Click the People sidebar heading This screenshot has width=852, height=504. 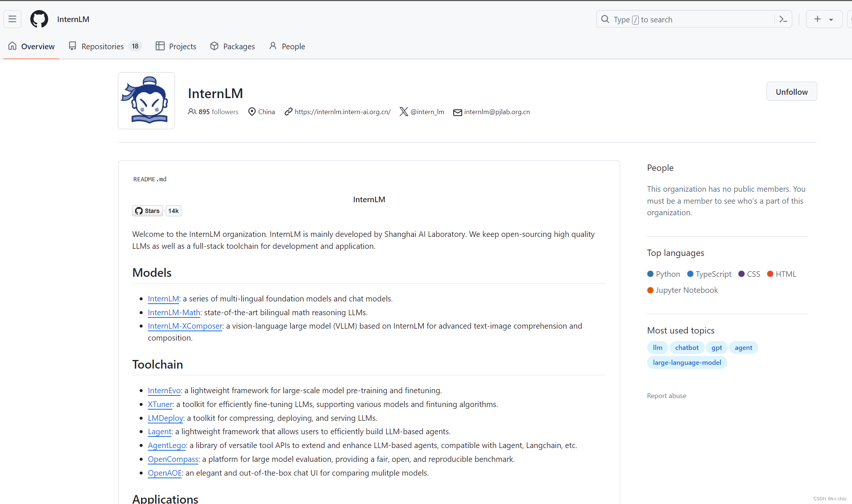point(660,168)
